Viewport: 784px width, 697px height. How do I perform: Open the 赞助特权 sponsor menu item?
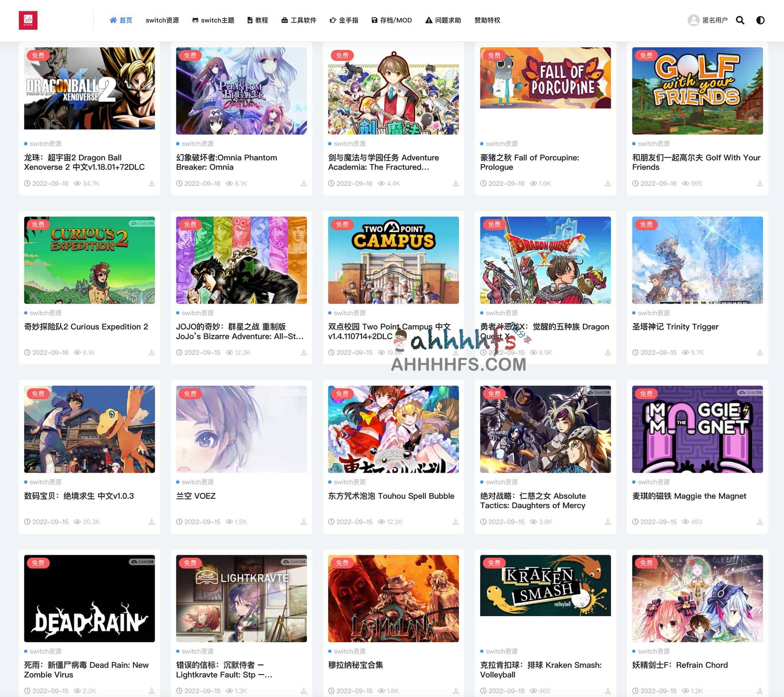pos(487,20)
